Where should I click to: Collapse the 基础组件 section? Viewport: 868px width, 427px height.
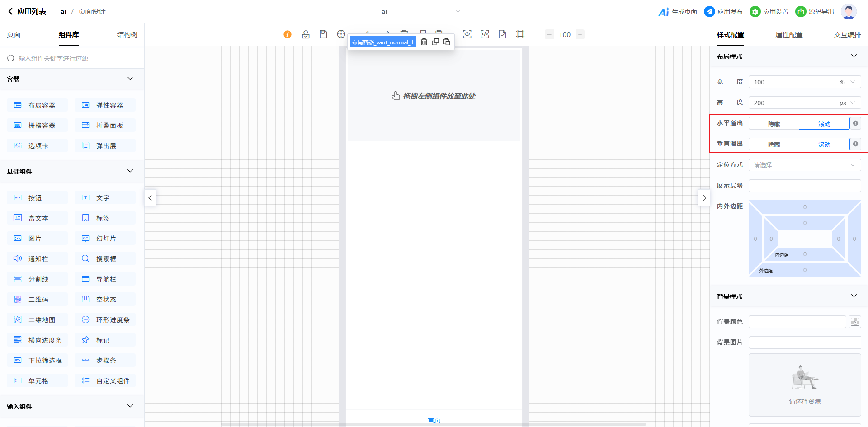pyautogui.click(x=130, y=171)
